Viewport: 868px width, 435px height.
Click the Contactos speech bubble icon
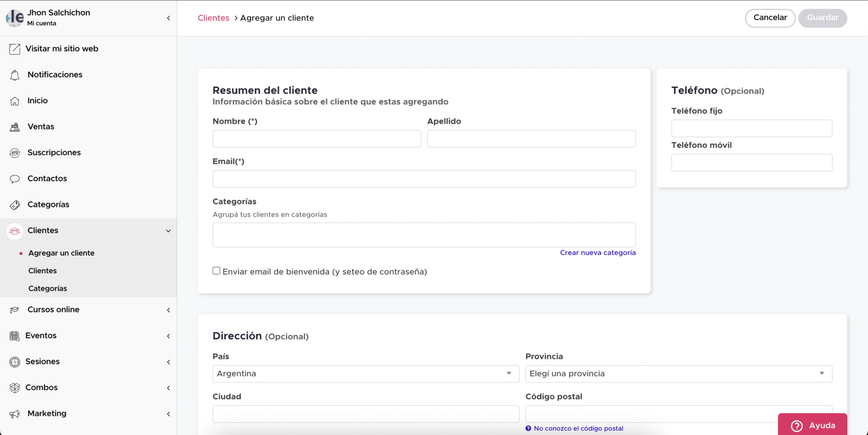15,179
